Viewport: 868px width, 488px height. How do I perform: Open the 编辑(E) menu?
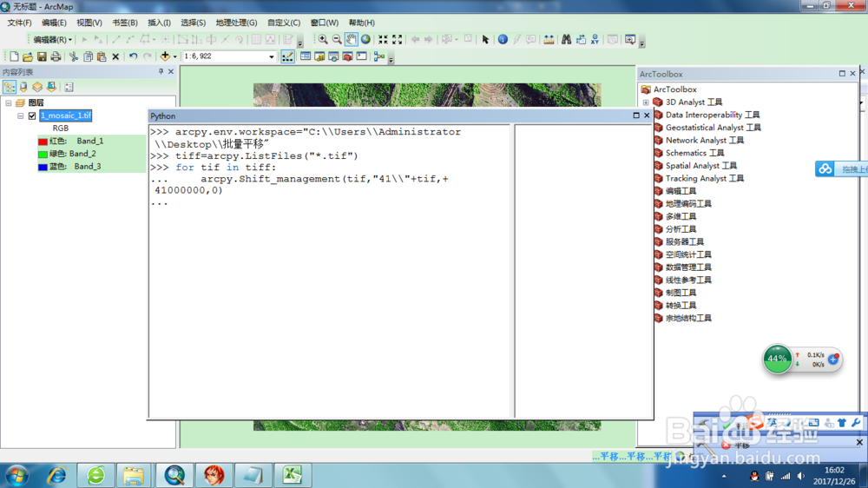[x=54, y=23]
